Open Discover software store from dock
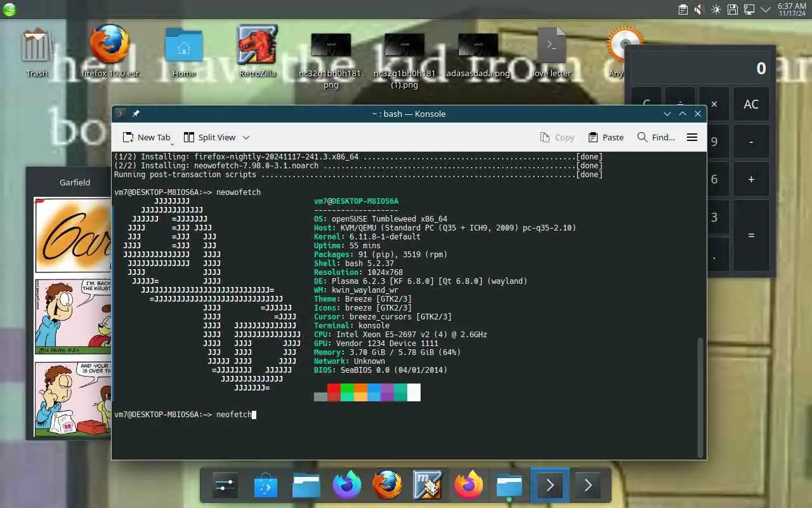The image size is (812, 508). pyautogui.click(x=266, y=486)
